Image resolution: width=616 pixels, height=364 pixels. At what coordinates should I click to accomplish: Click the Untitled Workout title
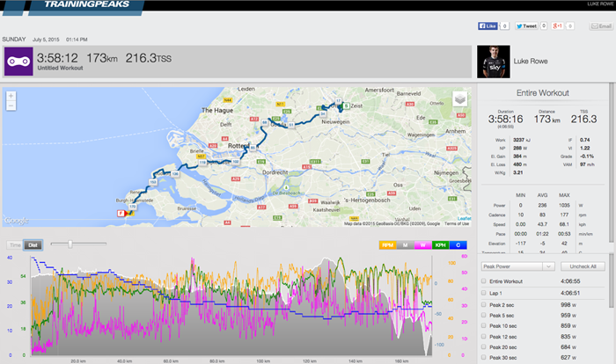(60, 68)
